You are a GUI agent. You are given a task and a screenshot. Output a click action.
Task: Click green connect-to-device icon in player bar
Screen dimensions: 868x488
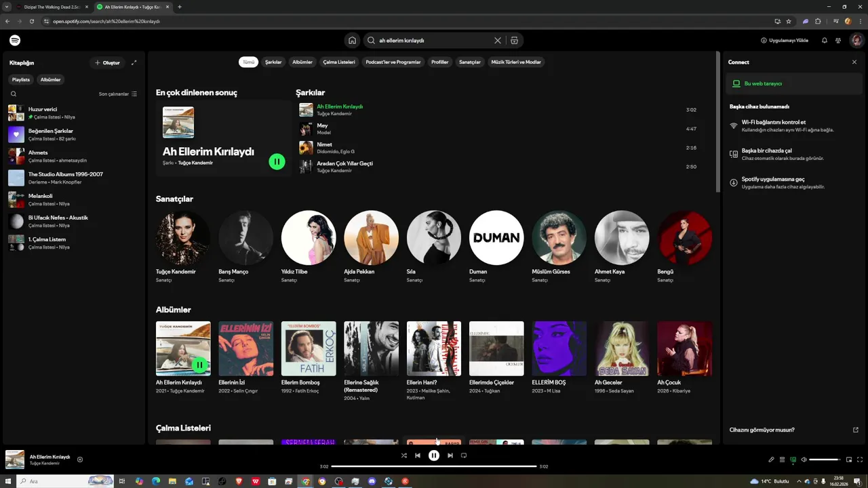click(793, 460)
